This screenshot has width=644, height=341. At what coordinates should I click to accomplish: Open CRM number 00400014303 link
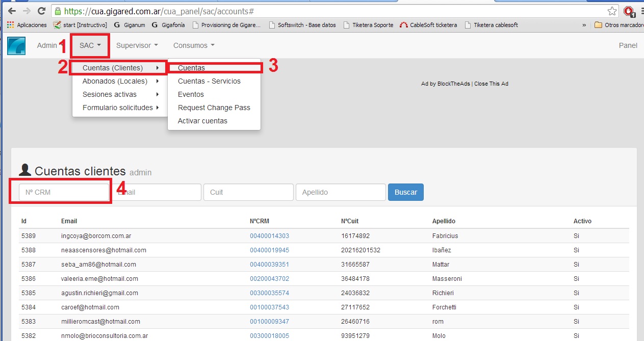pyautogui.click(x=269, y=236)
